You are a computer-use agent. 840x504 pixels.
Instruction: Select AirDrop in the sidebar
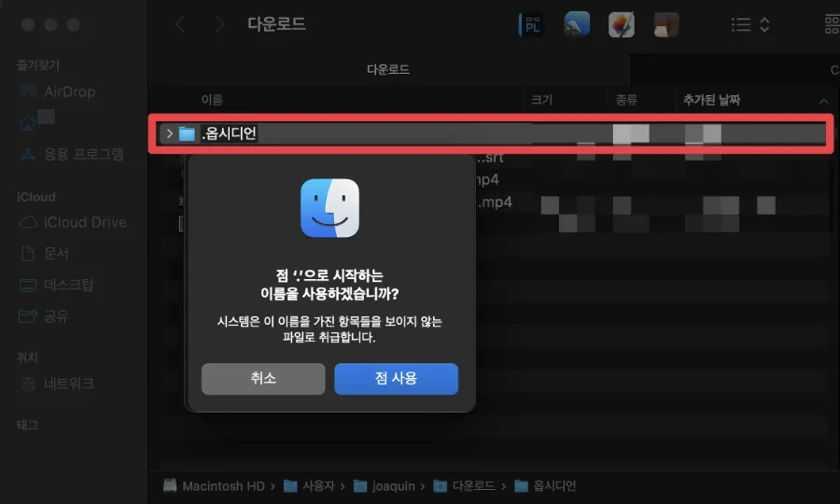(58, 91)
